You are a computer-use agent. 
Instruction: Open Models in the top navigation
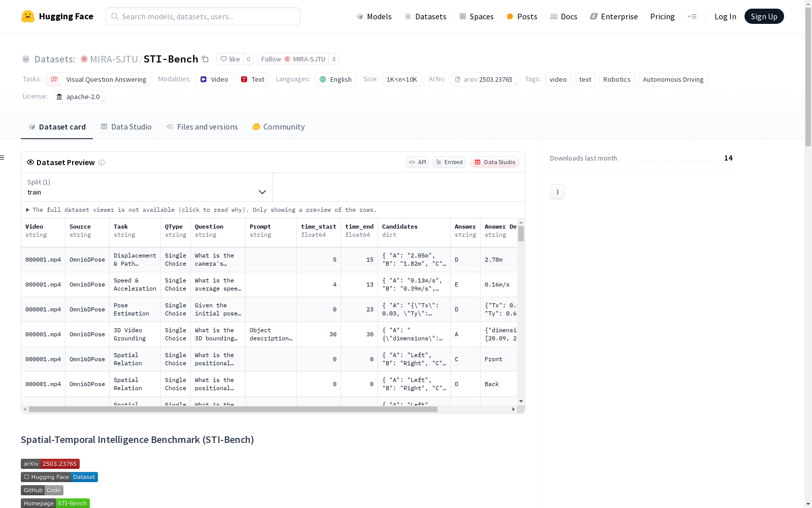click(x=374, y=16)
